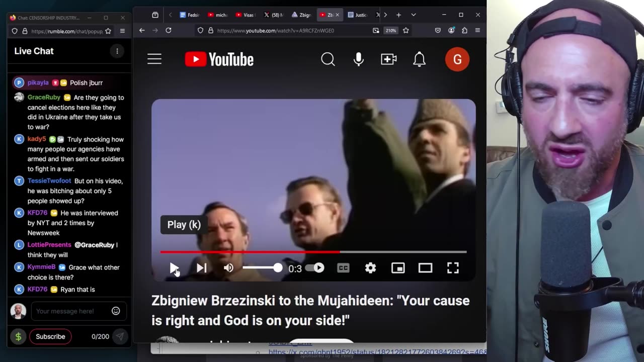This screenshot has width=644, height=362.
Task: Open the extensions puzzle icon
Action: point(464,31)
